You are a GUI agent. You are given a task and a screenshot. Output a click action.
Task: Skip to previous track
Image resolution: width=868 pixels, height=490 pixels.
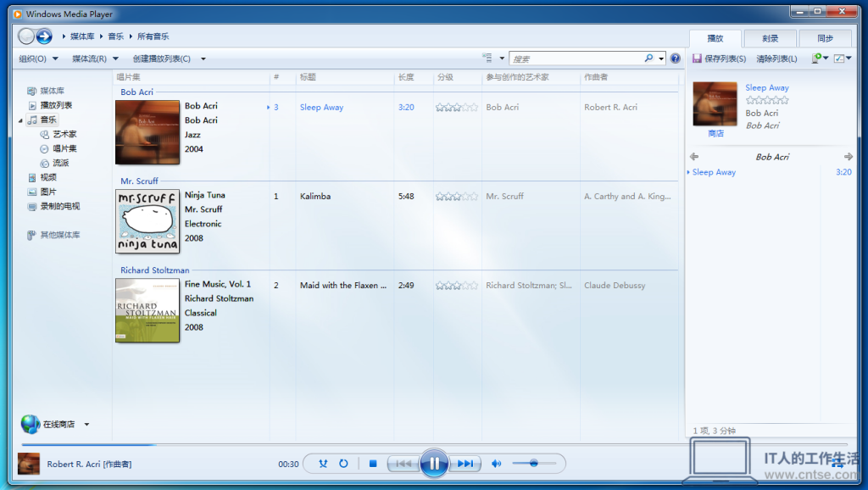tap(403, 464)
